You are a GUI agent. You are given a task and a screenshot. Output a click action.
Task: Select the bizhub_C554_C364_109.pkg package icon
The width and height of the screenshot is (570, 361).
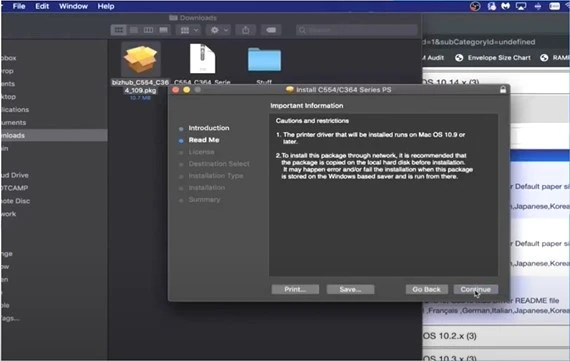coord(140,59)
